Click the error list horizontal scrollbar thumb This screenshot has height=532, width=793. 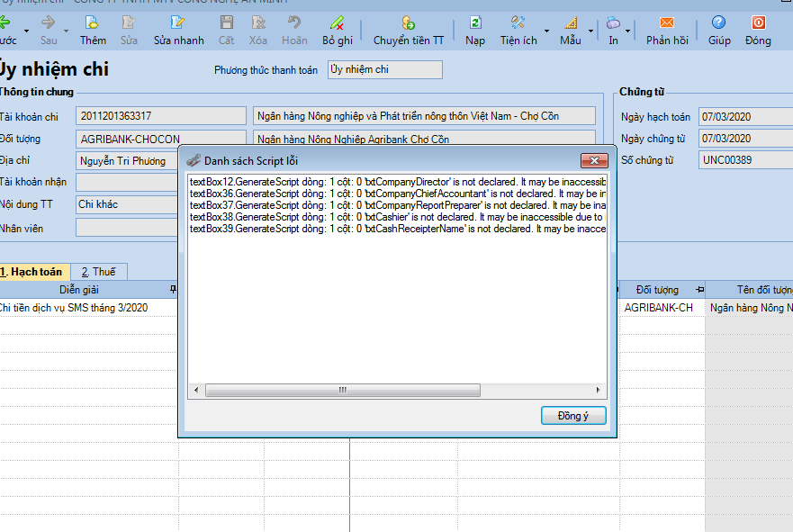(342, 391)
